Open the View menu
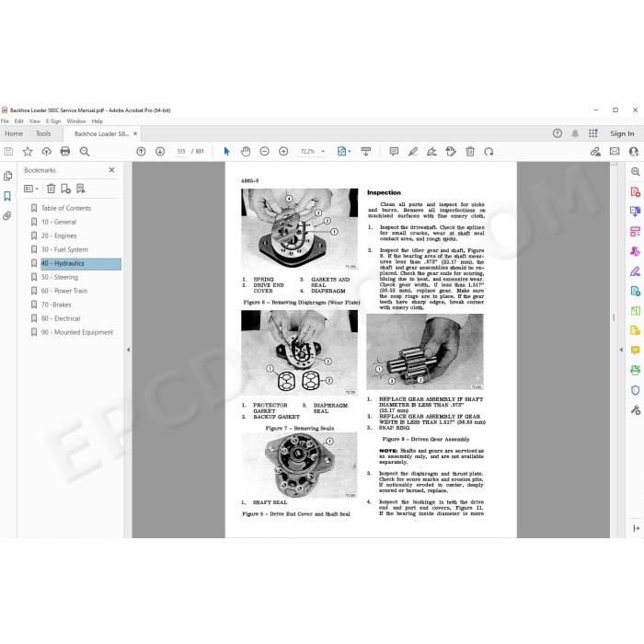The height and width of the screenshot is (644, 644). click(x=35, y=121)
